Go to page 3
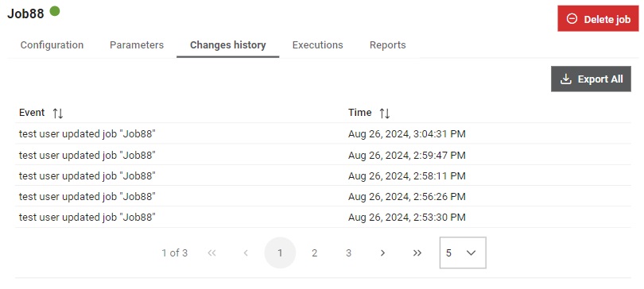This screenshot has height=289, width=644. 348,253
